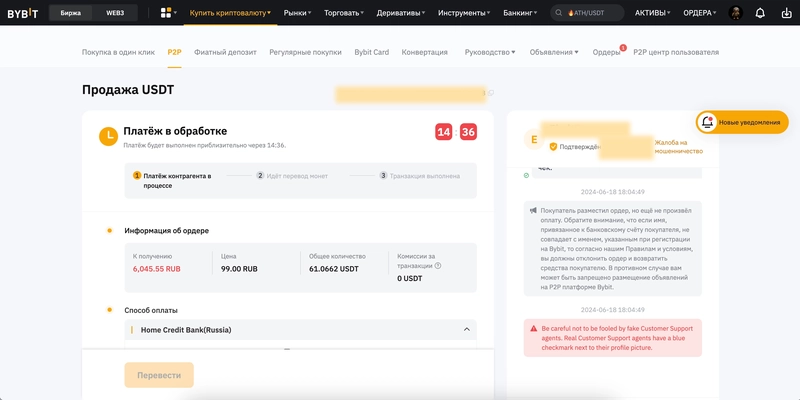Click step 2 Идёт перевод монет
Image resolution: width=800 pixels, height=400 pixels.
point(292,176)
